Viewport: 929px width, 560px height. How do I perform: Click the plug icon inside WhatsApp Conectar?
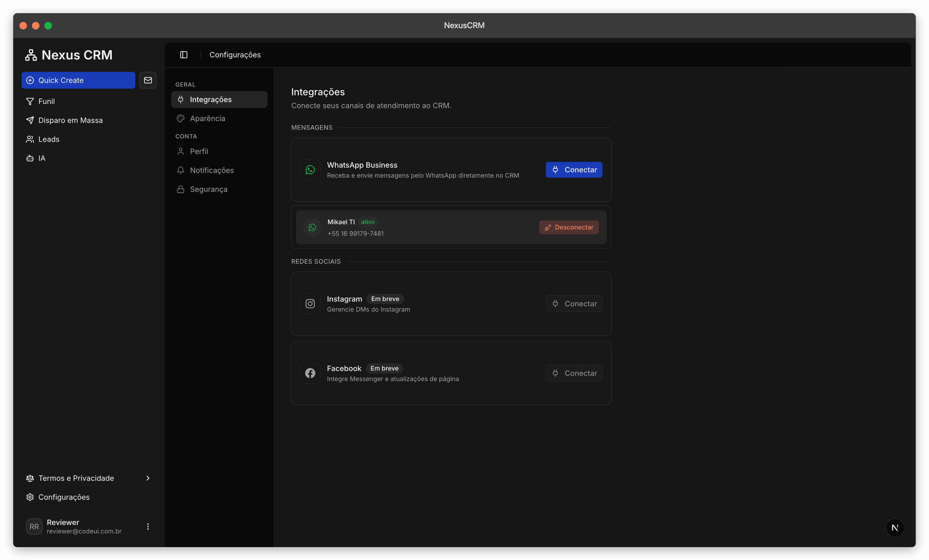pos(555,170)
